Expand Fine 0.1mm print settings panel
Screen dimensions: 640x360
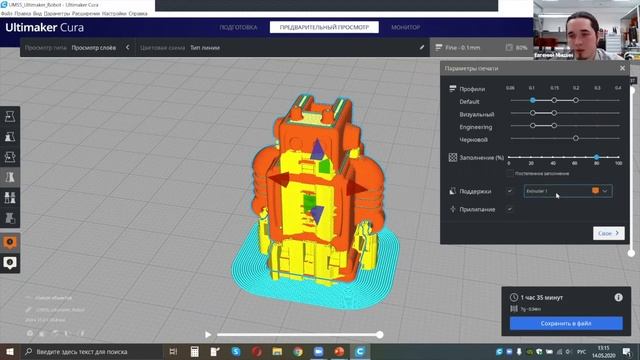pos(481,47)
